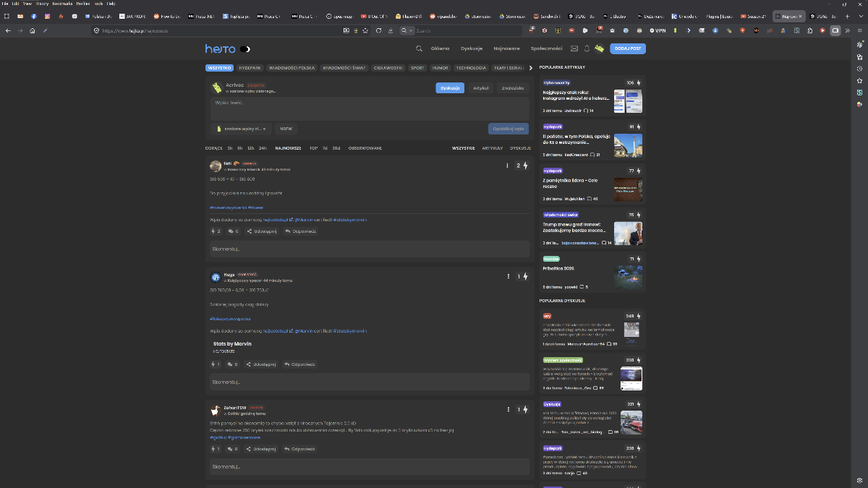Click Odpowiedz under ZohanTSW's post

coord(300,449)
